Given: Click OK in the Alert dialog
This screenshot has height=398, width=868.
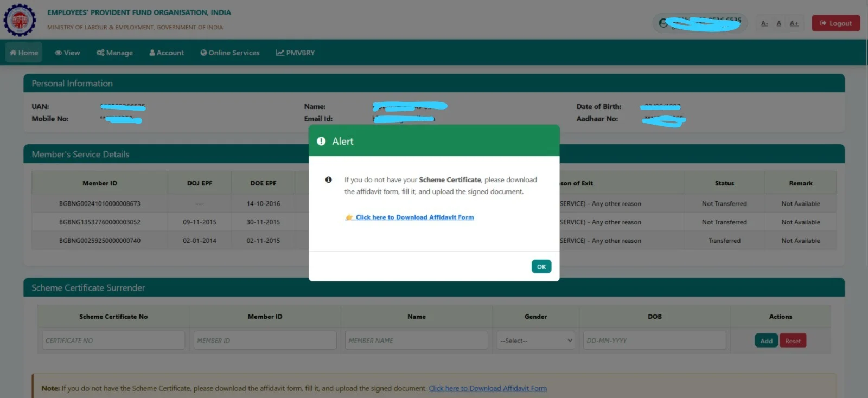Looking at the screenshot, I should point(541,267).
